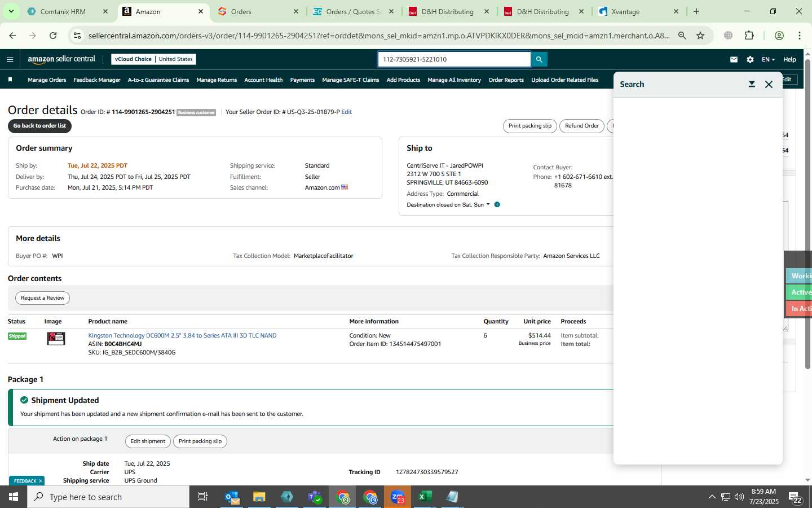812x508 pixels.
Task: Open the EN language dropdown
Action: [768, 59]
